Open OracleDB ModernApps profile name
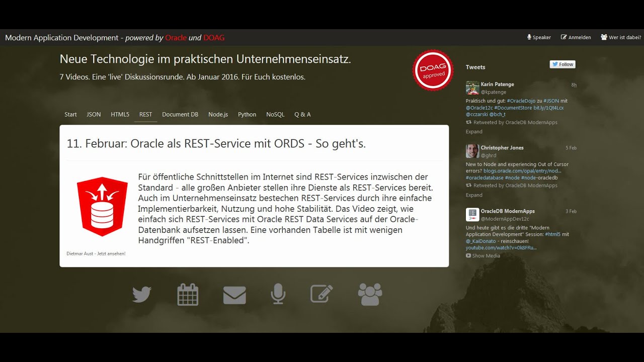644x362 pixels. (x=508, y=211)
